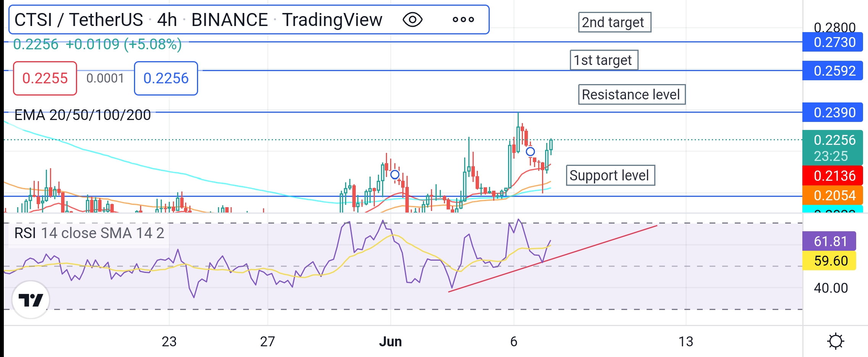Click the orange EMA value 0.2054 tag
Viewport: 868px width, 357px height.
click(x=833, y=195)
